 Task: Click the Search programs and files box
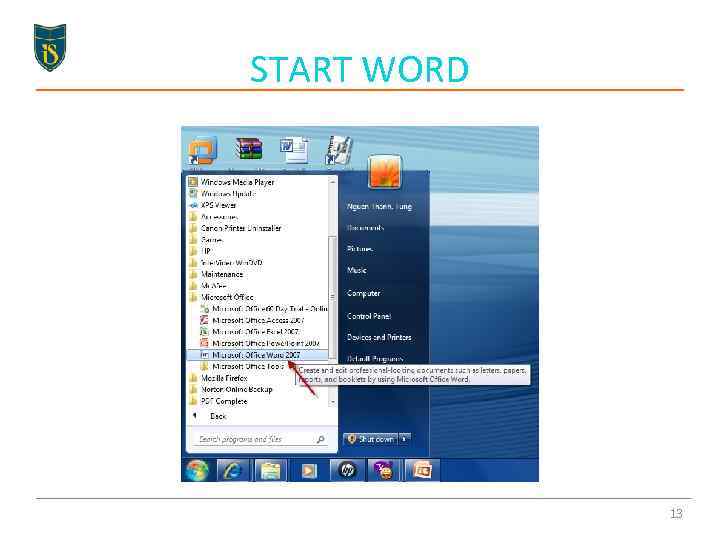(x=260, y=439)
